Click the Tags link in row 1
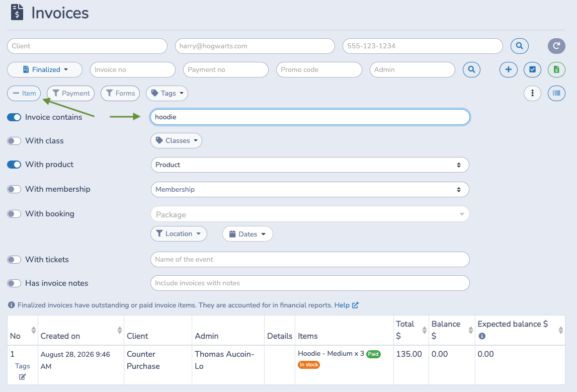The height and width of the screenshot is (392, 577). 23,366
